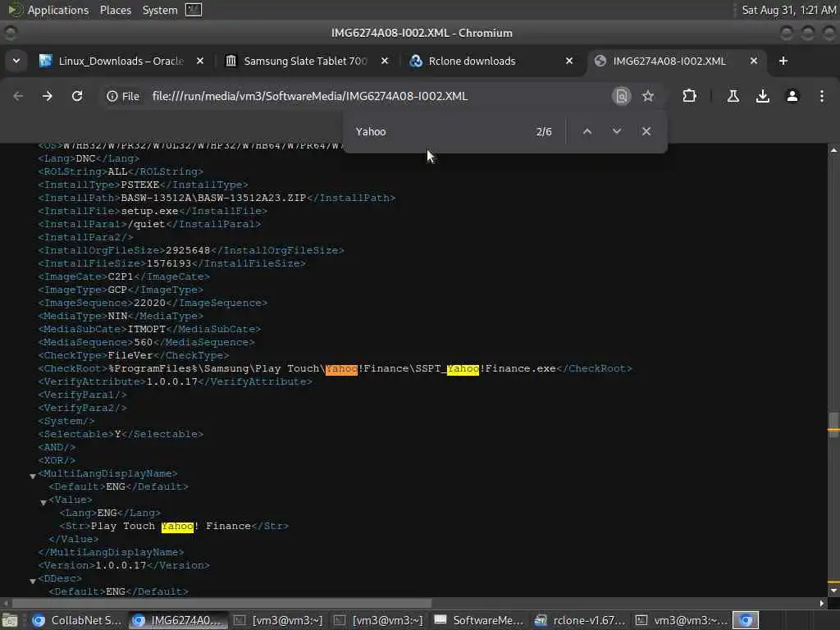The height and width of the screenshot is (630, 840).
Task: Switch to IMG6274A0... taskbar window
Action: click(x=177, y=620)
